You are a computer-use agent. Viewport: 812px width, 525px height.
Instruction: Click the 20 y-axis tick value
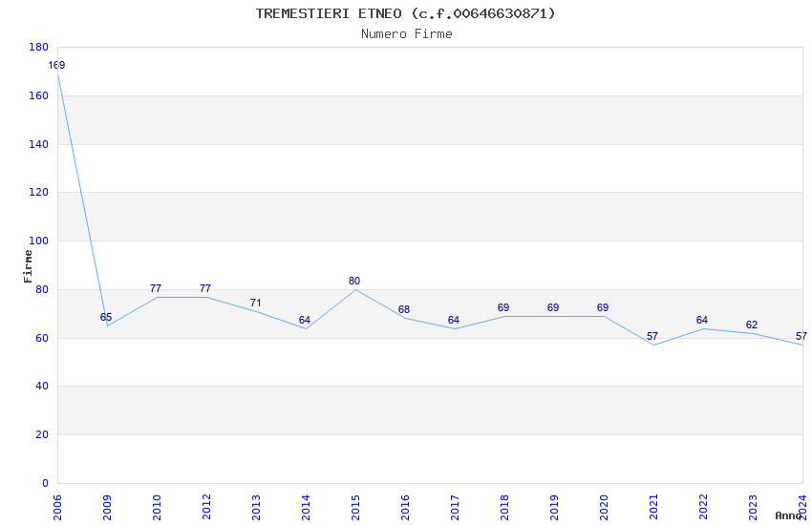pos(42,434)
